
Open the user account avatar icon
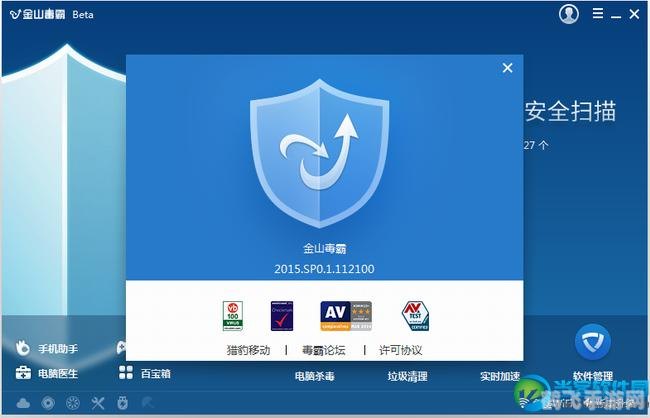coord(569,14)
